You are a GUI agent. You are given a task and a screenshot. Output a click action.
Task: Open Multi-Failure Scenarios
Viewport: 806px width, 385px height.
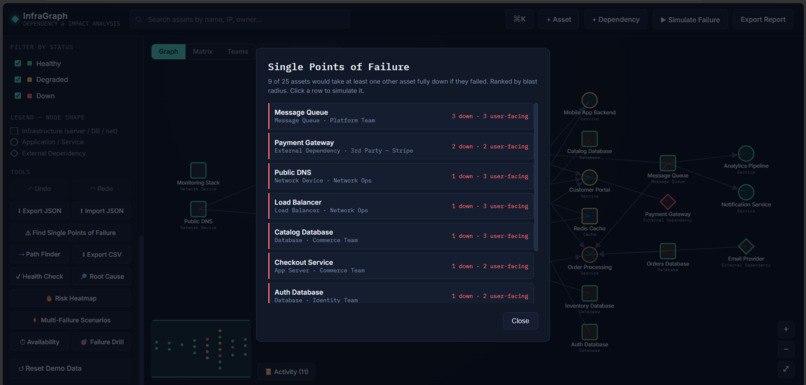[70, 320]
